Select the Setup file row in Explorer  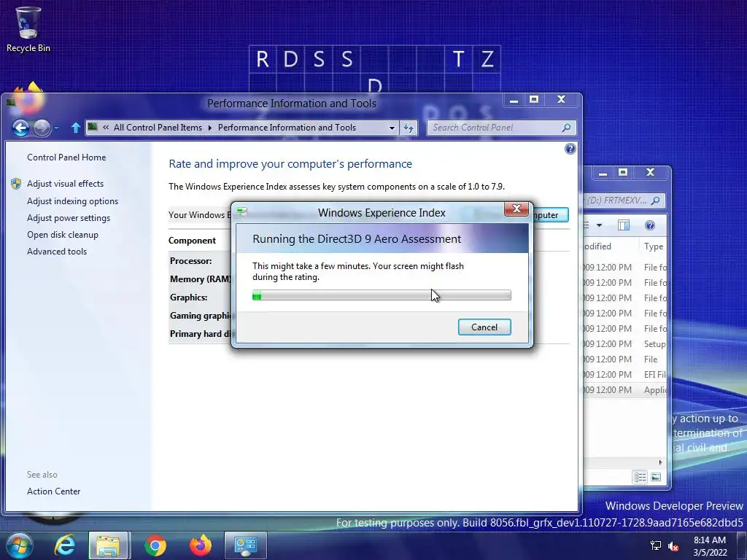point(625,344)
